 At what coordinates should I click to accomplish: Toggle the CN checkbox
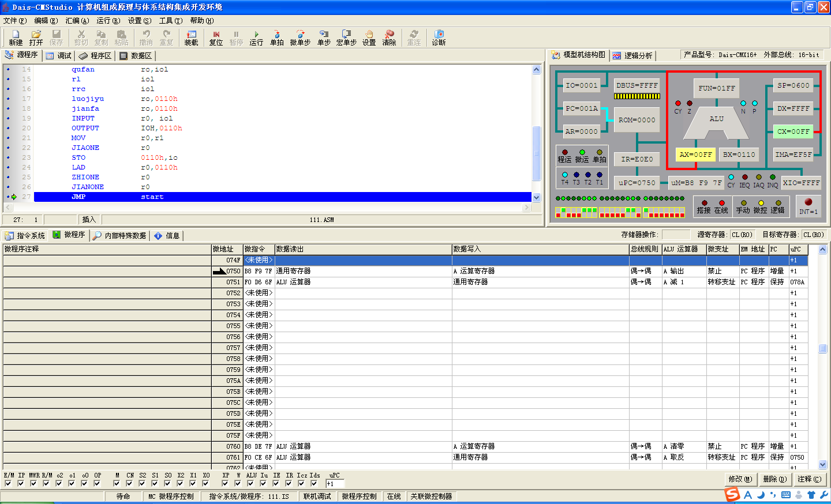[129, 483]
